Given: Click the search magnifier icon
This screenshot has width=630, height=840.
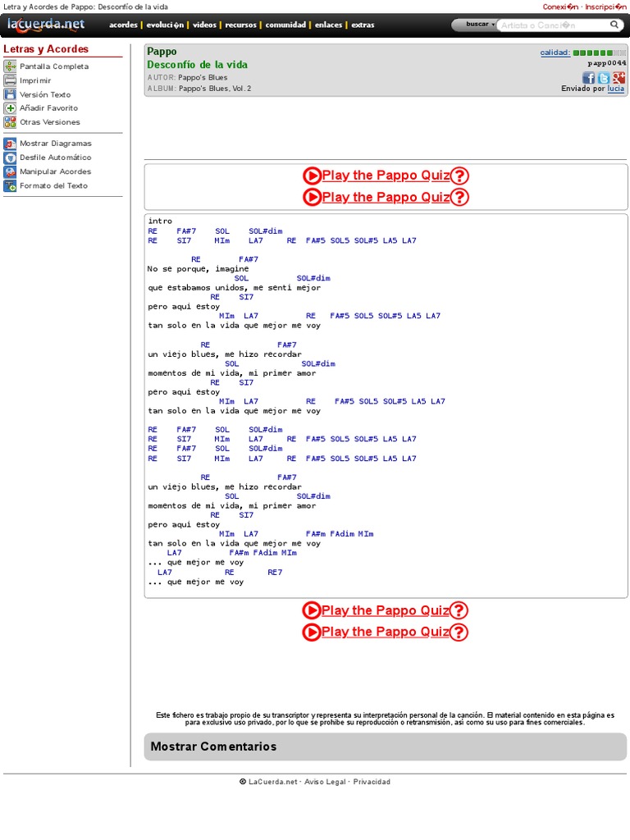Looking at the screenshot, I should click(614, 25).
